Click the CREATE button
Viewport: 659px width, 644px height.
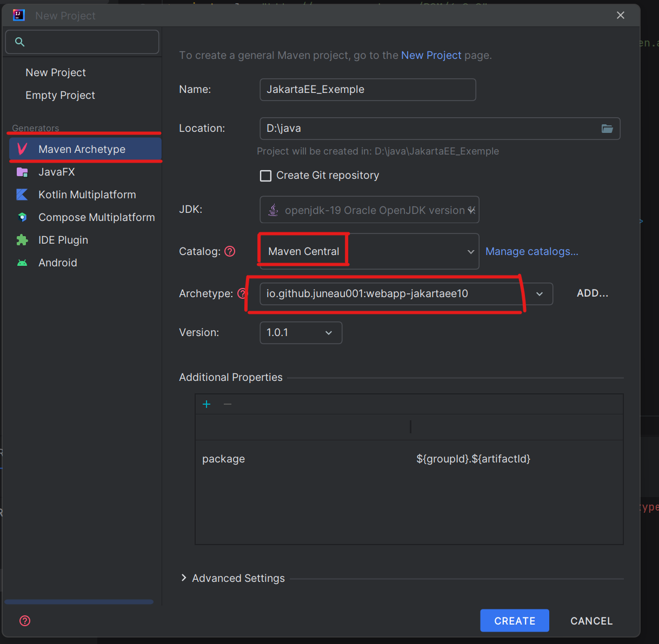pos(515,621)
